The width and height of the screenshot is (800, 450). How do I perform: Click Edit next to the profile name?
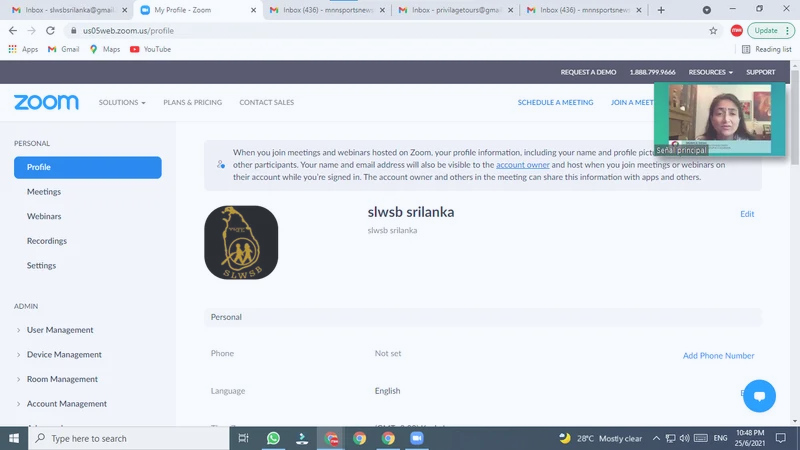click(x=747, y=214)
